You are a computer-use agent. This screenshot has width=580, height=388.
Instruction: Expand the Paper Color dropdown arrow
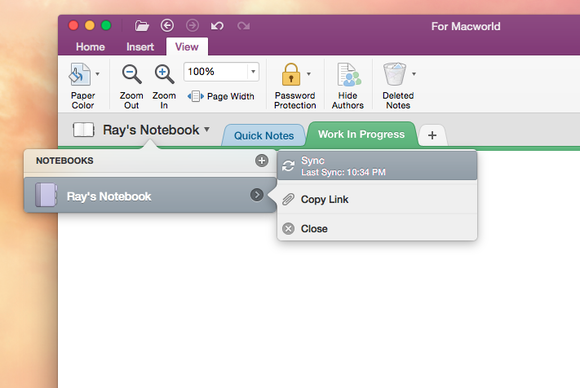pyautogui.click(x=98, y=74)
